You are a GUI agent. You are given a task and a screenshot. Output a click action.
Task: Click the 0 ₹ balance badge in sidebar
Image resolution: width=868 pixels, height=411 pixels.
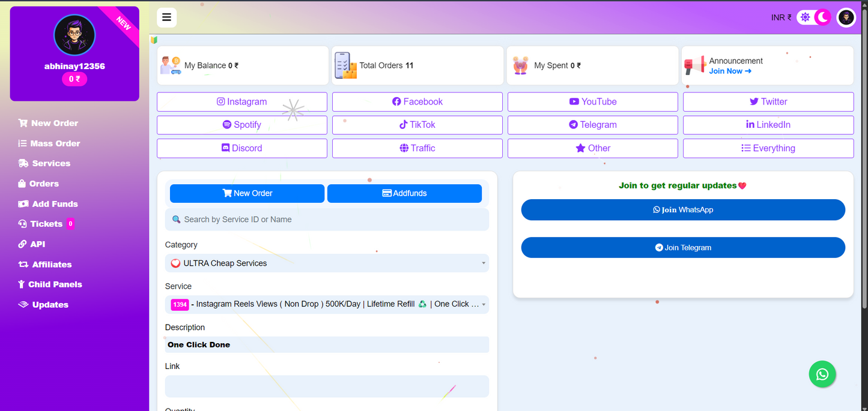point(74,79)
